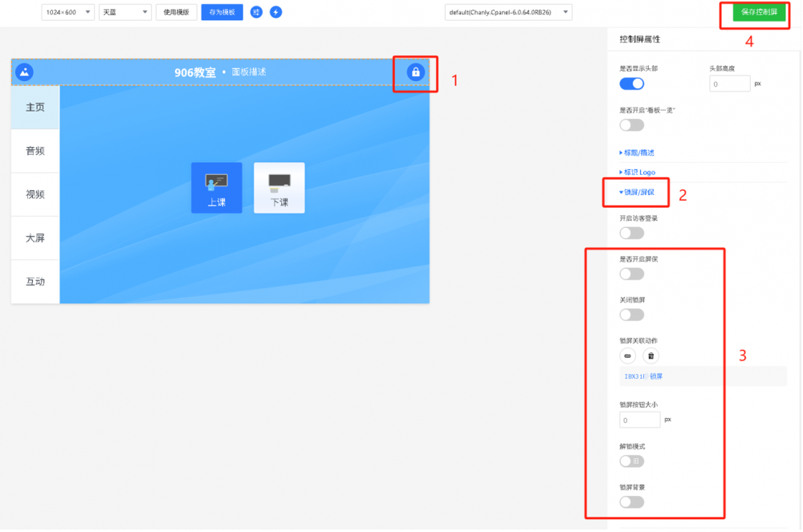803x532 pixels.
Task: Turn on the 关闭锁屏 switch
Action: (x=632, y=315)
